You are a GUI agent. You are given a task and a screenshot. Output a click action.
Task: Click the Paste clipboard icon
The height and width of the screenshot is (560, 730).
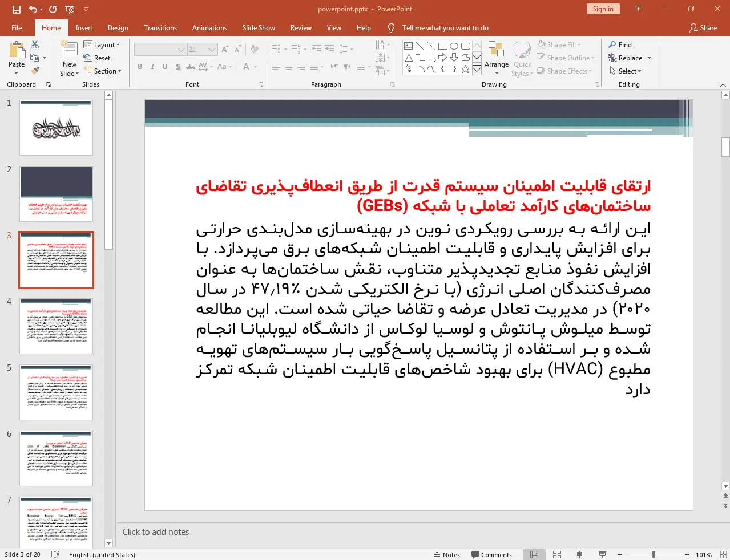click(17, 51)
